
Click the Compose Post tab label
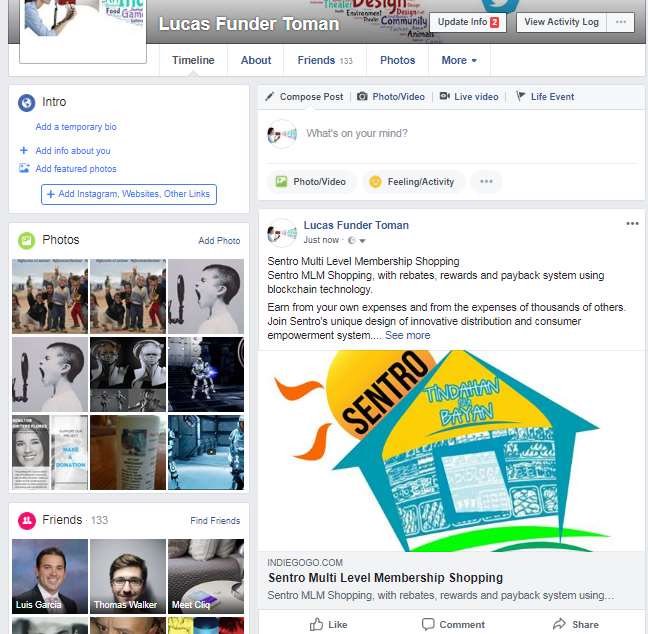pos(311,97)
